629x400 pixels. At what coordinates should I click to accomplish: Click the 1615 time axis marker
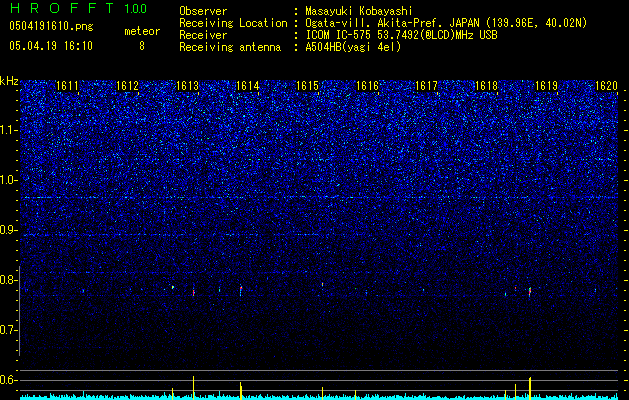pos(307,86)
